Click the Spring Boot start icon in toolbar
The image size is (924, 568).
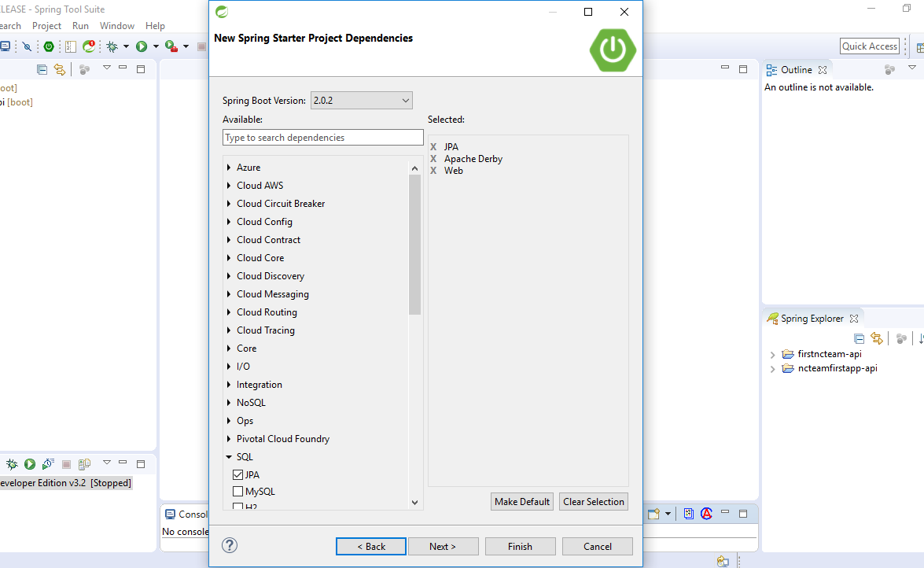49,46
